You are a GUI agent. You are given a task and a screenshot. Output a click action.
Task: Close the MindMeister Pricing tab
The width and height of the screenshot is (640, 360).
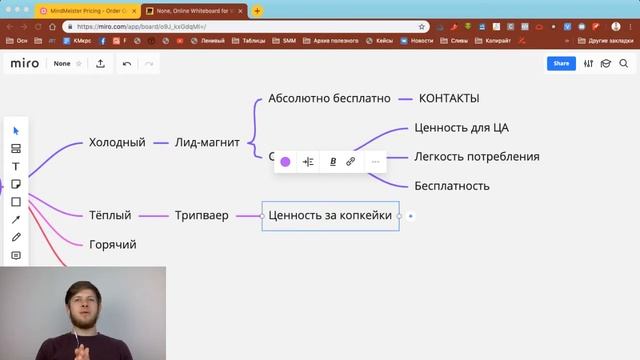pos(134,11)
